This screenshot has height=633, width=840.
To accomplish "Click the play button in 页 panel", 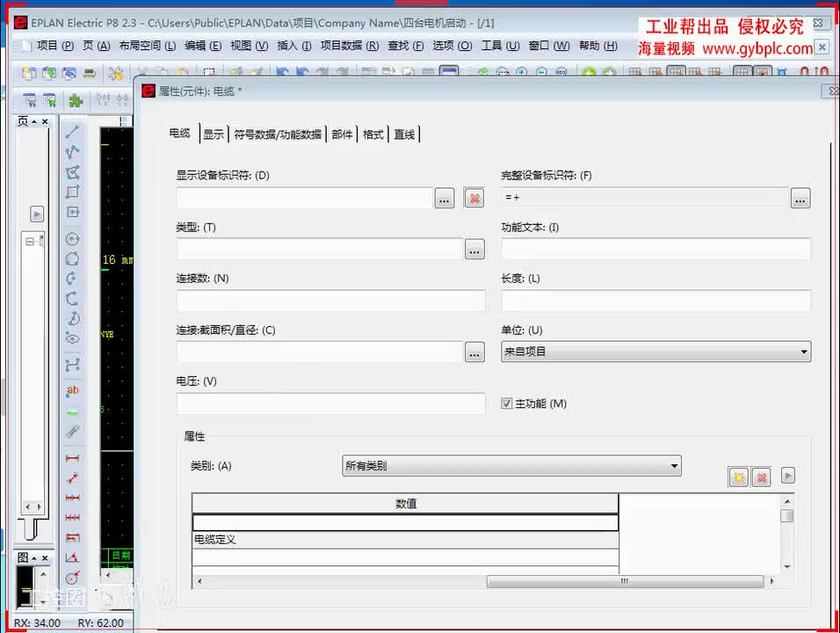I will 36,215.
